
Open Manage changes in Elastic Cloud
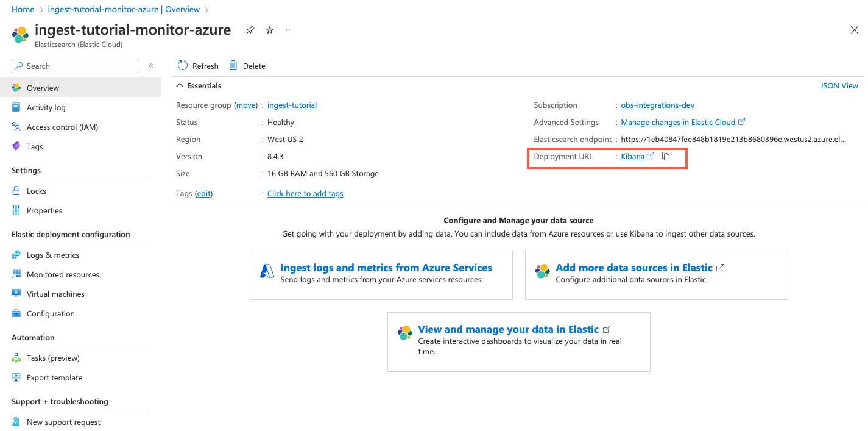tap(678, 122)
